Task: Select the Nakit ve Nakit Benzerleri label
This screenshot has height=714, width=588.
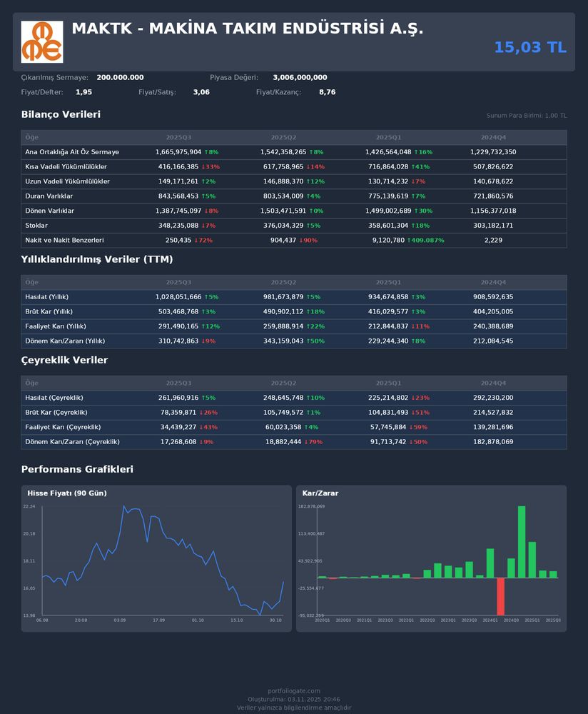Action: pyautogui.click(x=64, y=240)
